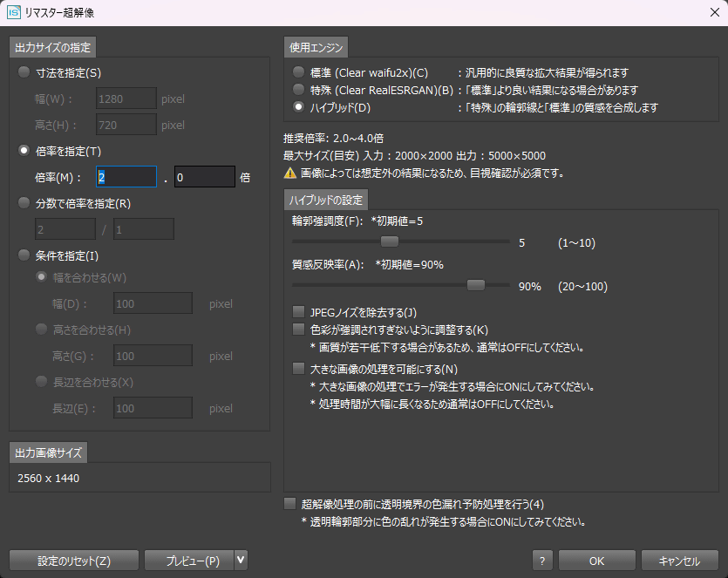
Task: Click the 長辺(E) pixel input field
Action: [x=153, y=408]
